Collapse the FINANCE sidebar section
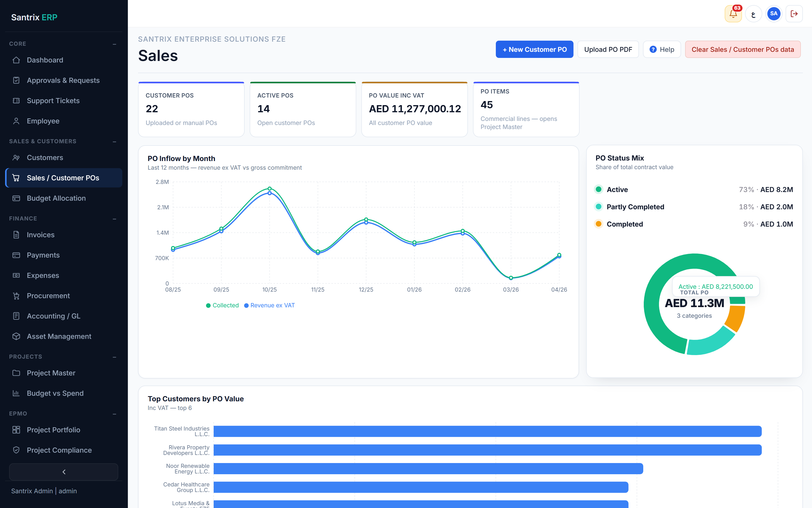Screen dimensions: 812x508 point(114,219)
